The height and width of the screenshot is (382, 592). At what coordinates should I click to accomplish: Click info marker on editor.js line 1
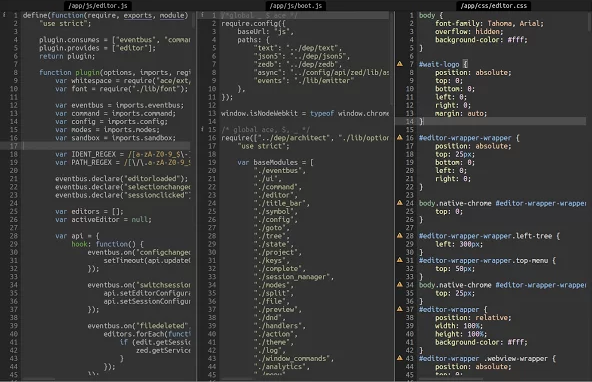click(x=4, y=15)
